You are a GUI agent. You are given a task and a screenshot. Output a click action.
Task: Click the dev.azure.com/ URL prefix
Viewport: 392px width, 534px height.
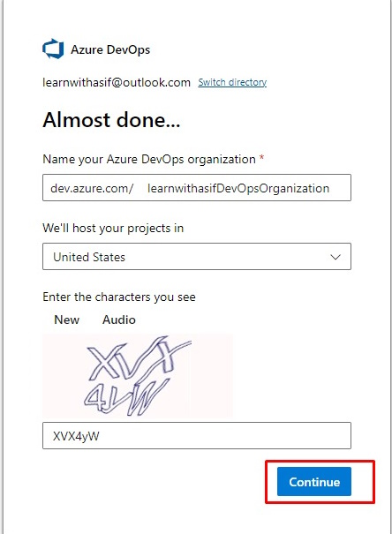[x=92, y=188]
